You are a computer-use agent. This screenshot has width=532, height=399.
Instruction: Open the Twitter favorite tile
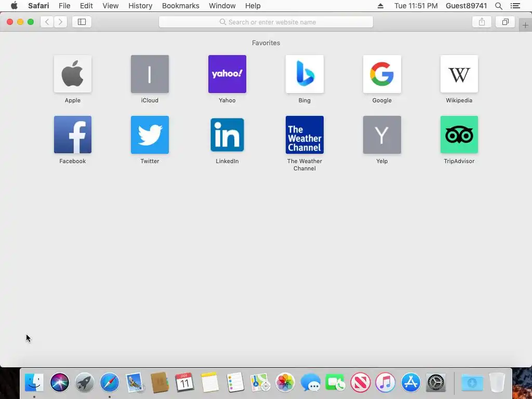coord(150,135)
